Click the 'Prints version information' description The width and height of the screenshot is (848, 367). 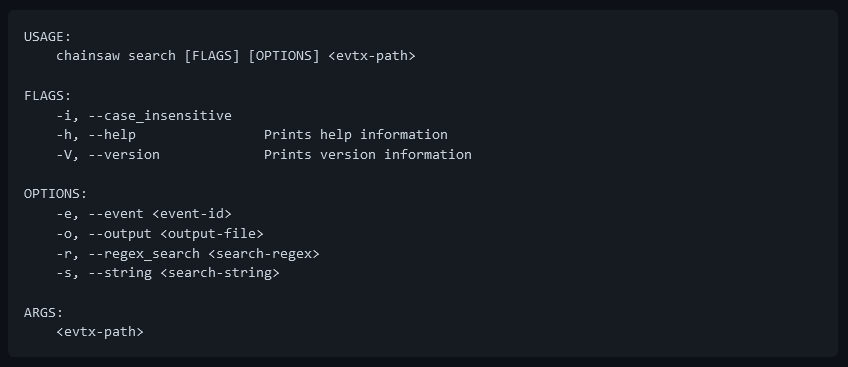pyautogui.click(x=368, y=155)
